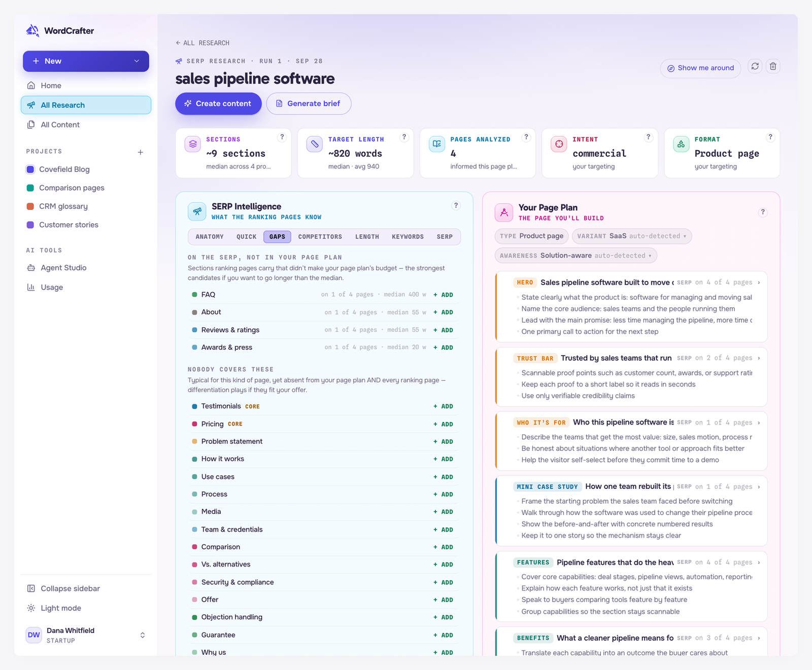Open Agent Studio tool

(x=86, y=268)
